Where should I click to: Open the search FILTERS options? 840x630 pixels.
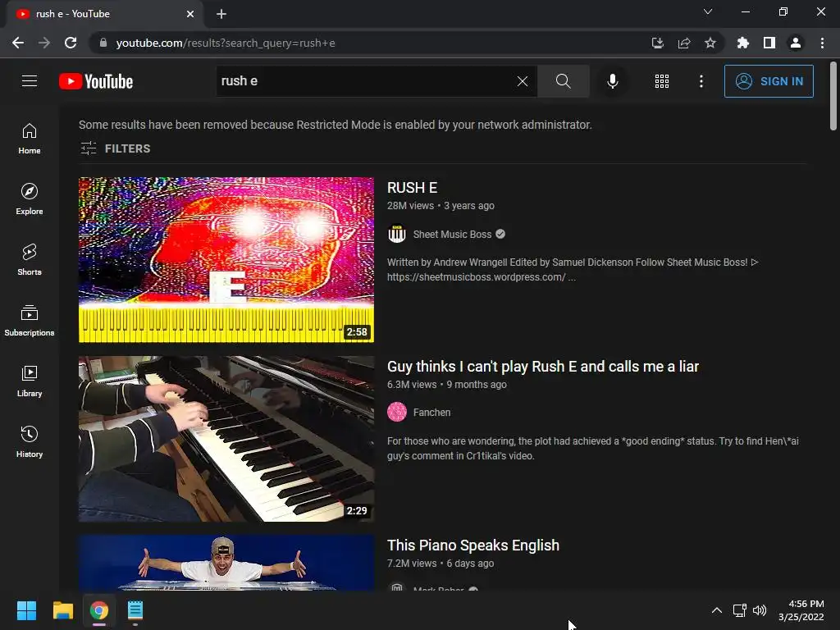click(x=115, y=148)
